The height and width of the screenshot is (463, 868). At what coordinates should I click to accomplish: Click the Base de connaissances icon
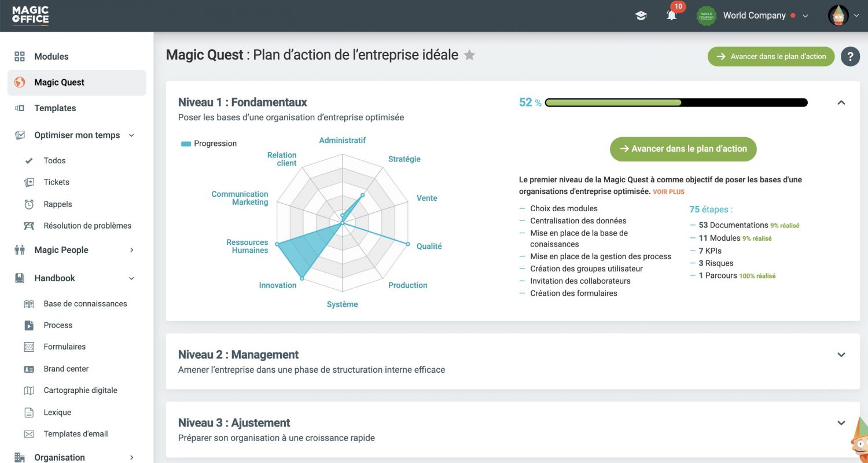(29, 304)
